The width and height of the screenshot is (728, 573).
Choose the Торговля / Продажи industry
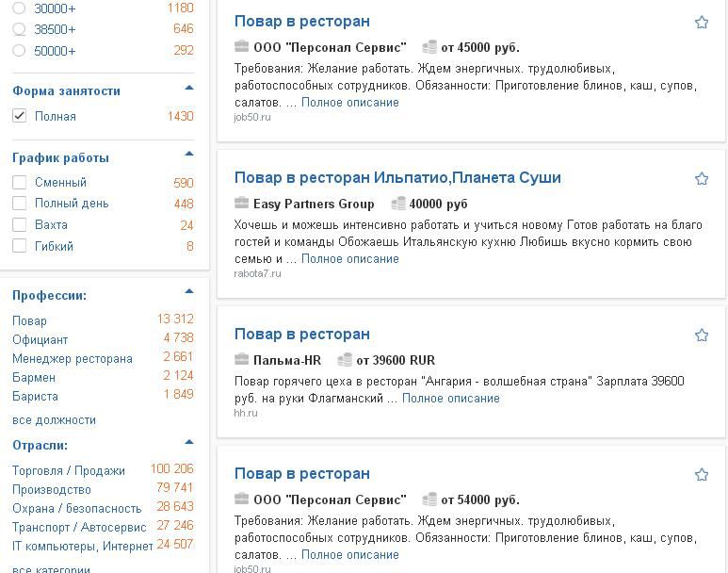pyautogui.click(x=69, y=471)
